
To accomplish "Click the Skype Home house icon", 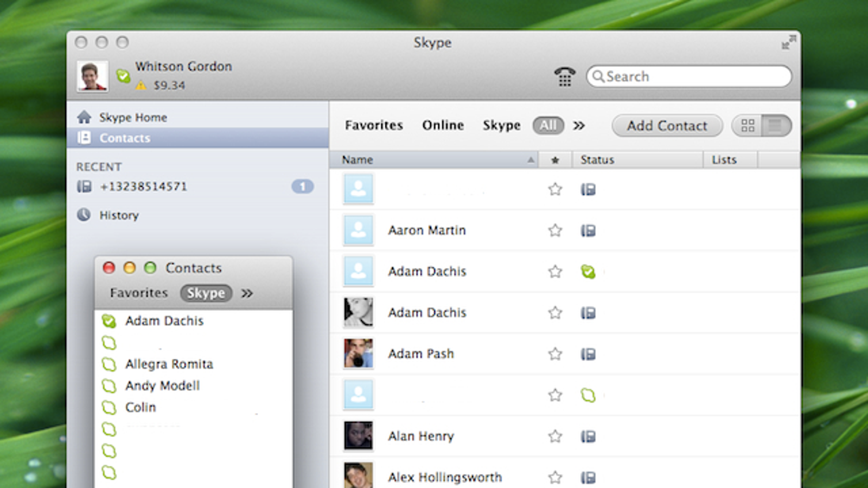I will tap(84, 117).
